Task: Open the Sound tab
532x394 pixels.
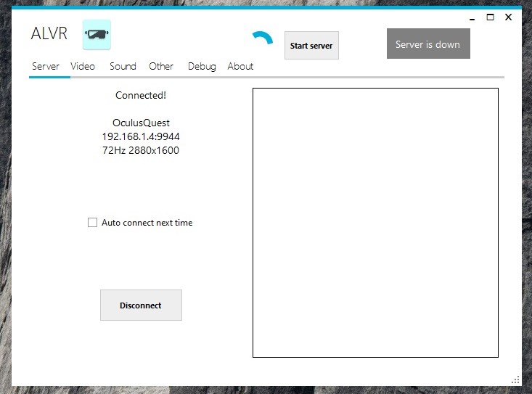Action: pyautogui.click(x=123, y=66)
